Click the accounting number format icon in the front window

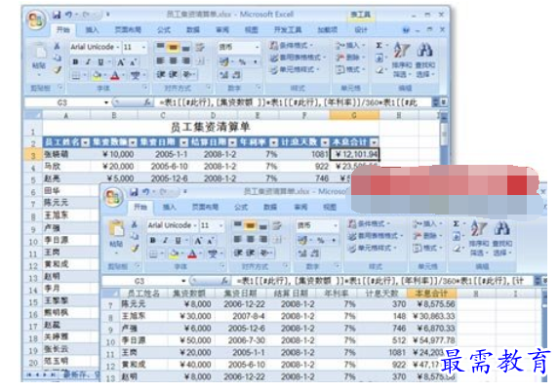coord(302,240)
